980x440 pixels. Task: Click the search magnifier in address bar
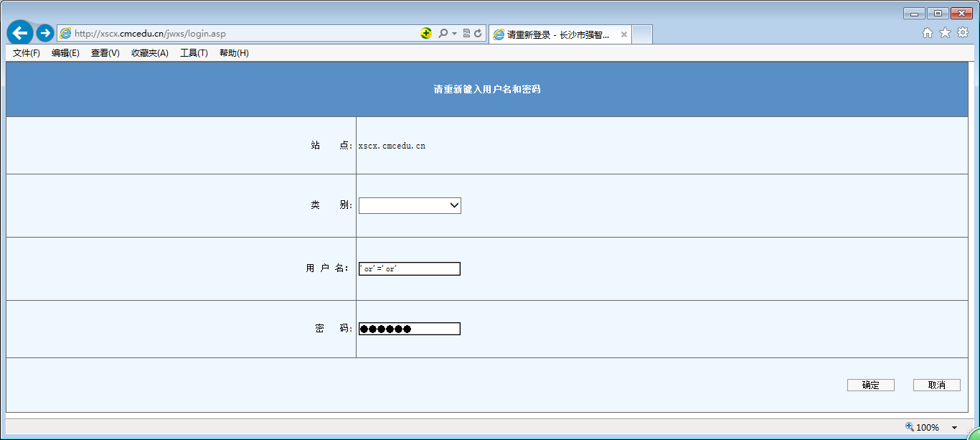[443, 33]
